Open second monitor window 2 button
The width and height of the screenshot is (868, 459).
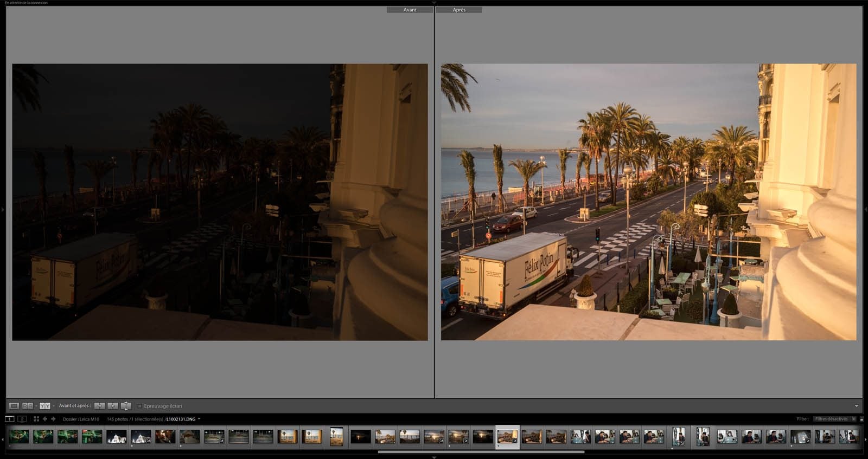(x=22, y=419)
